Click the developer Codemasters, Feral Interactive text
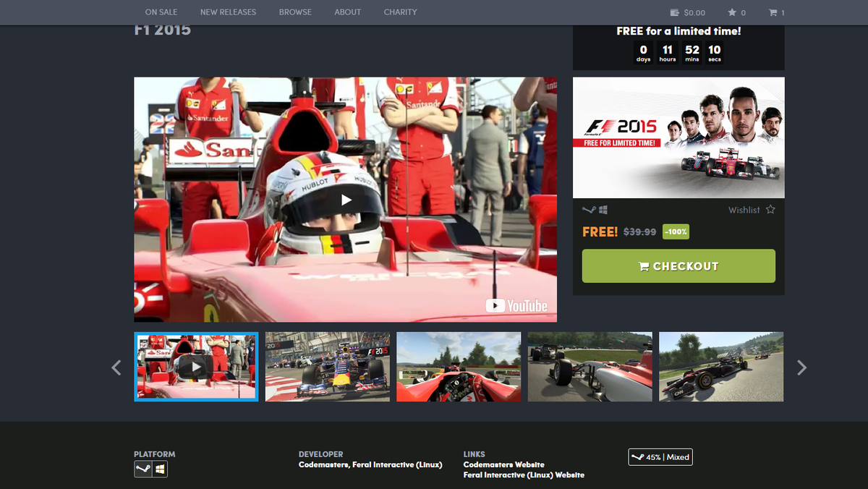Image resolution: width=868 pixels, height=489 pixels. (x=370, y=465)
